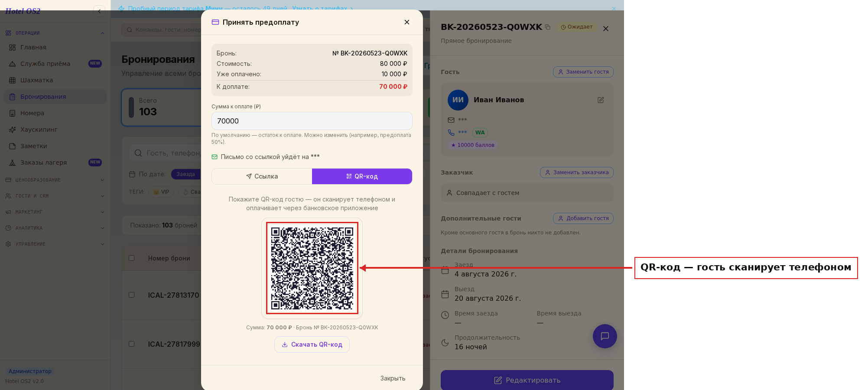Click booking ICAL-27813170 number

(x=173, y=295)
